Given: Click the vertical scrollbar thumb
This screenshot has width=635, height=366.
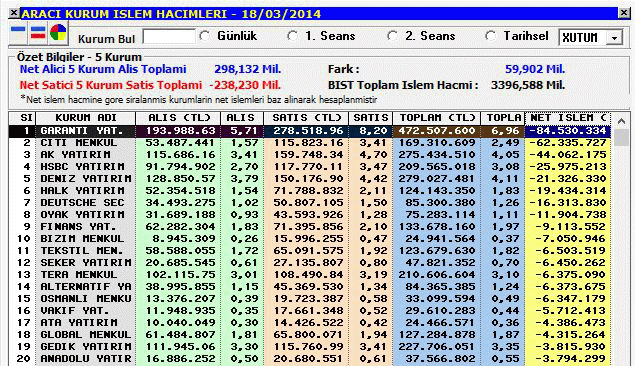Looking at the screenshot, I should pos(621,138).
